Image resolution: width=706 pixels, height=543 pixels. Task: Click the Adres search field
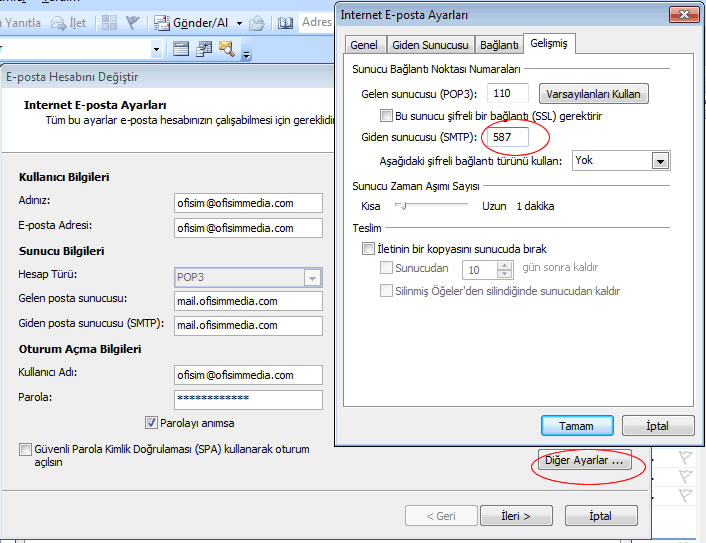click(x=317, y=22)
